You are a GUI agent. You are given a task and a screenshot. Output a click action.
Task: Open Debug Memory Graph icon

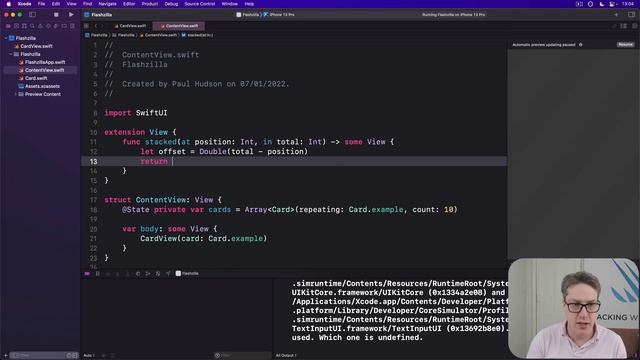tap(148, 273)
